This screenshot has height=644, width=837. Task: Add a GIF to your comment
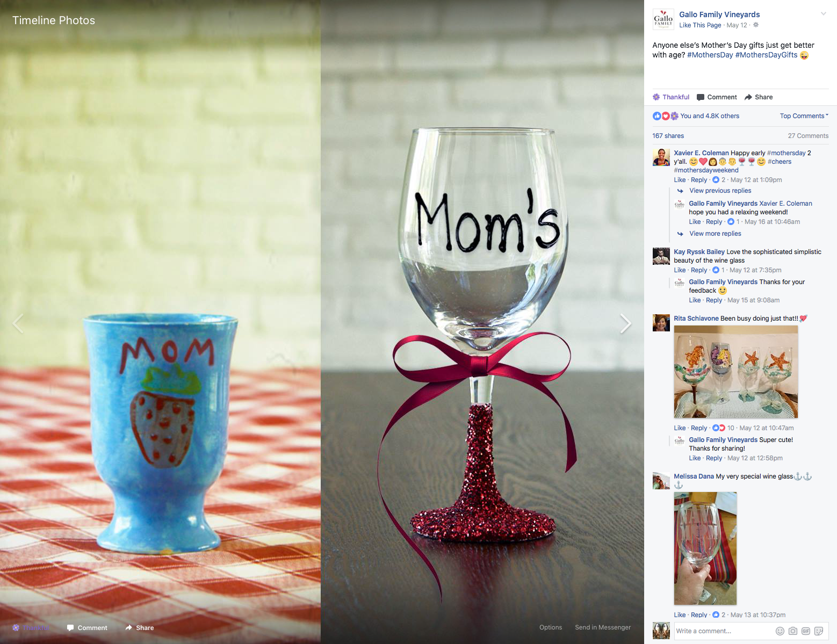pyautogui.click(x=806, y=631)
